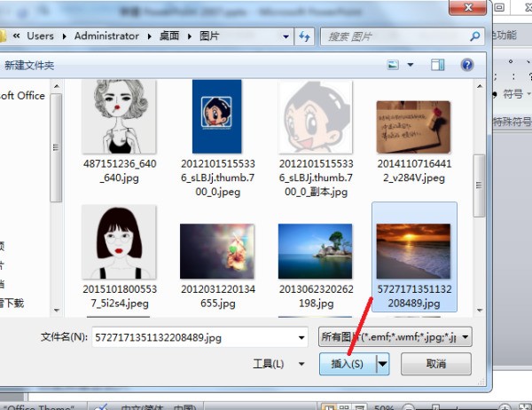
Task: Click the normal view icon in PowerPoint status bar
Action: [328, 407]
